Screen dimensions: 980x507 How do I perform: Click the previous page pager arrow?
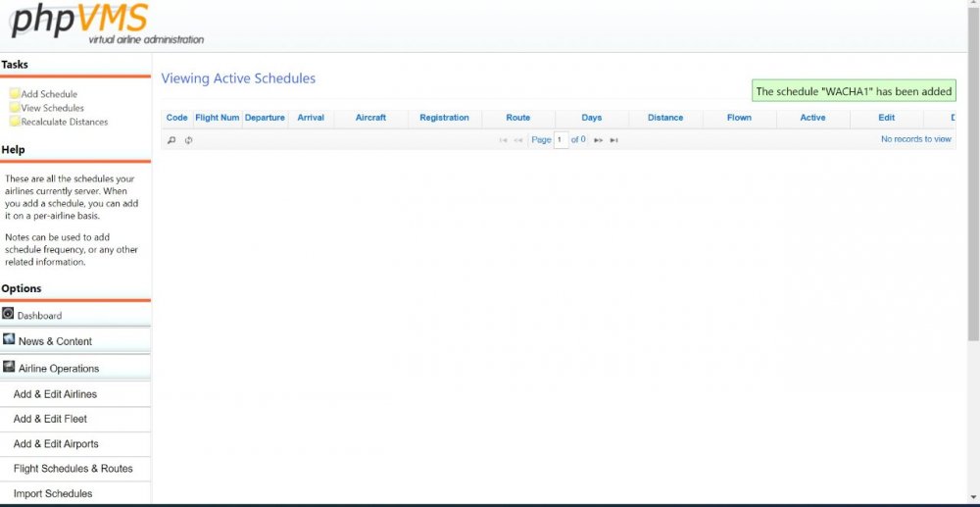pyautogui.click(x=518, y=140)
